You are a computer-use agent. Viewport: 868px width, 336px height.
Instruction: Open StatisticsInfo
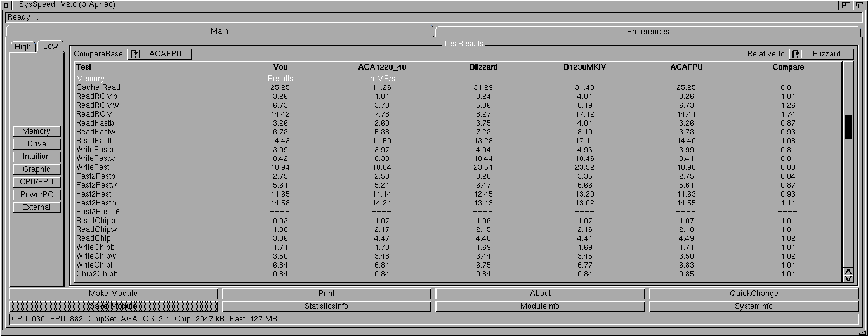click(x=326, y=306)
